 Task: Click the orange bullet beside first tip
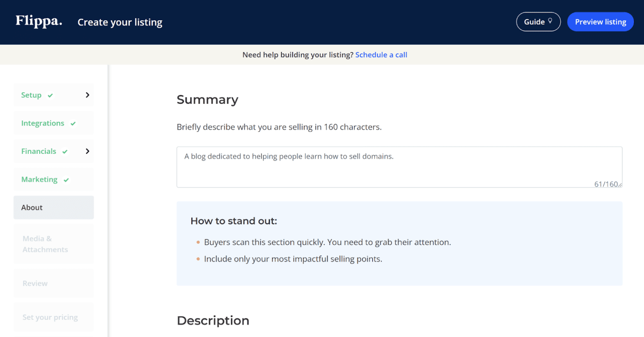pyautogui.click(x=198, y=242)
